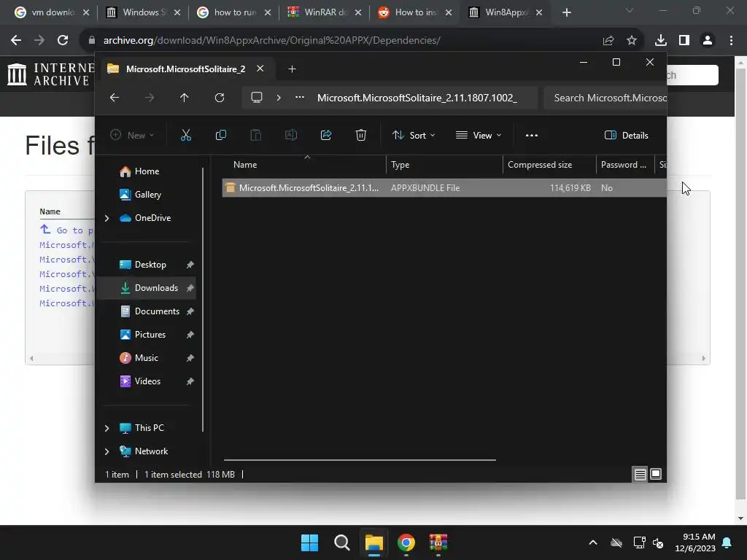Switch to the 'How to ins' Reddit tab
Image resolution: width=747 pixels, height=560 pixels.
[415, 12]
